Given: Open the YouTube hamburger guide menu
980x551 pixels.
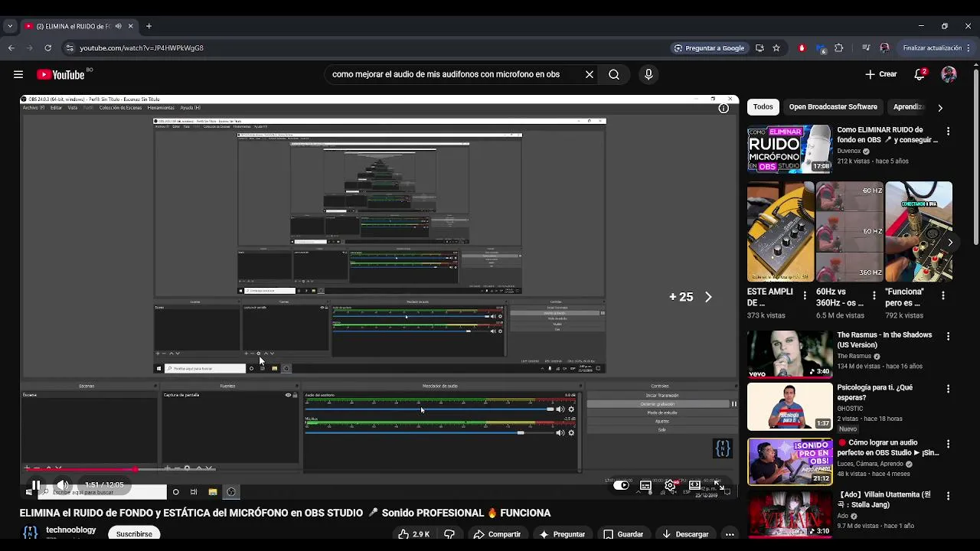Looking at the screenshot, I should point(18,74).
